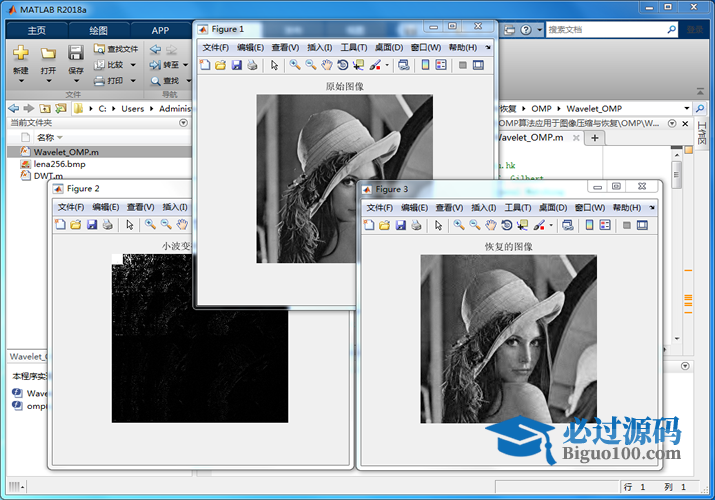
Task: Select pan hand tool in Figure 1
Action: coord(326,65)
